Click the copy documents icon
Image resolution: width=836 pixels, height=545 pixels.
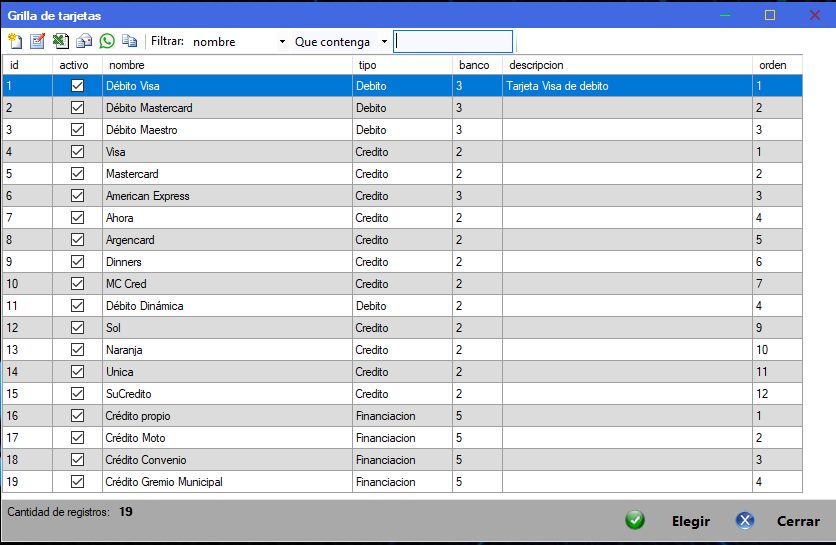coord(130,41)
